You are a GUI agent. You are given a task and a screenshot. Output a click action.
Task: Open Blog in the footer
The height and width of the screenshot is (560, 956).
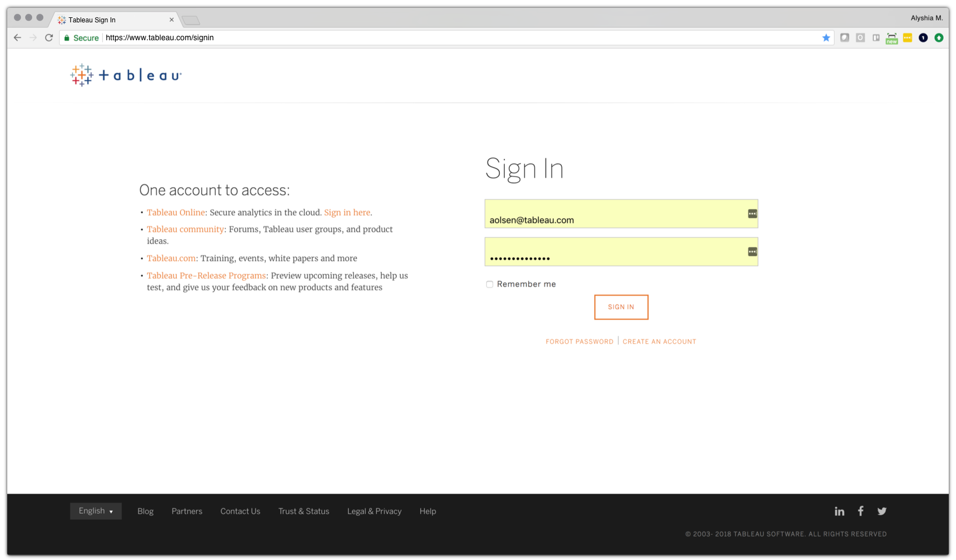coord(145,511)
